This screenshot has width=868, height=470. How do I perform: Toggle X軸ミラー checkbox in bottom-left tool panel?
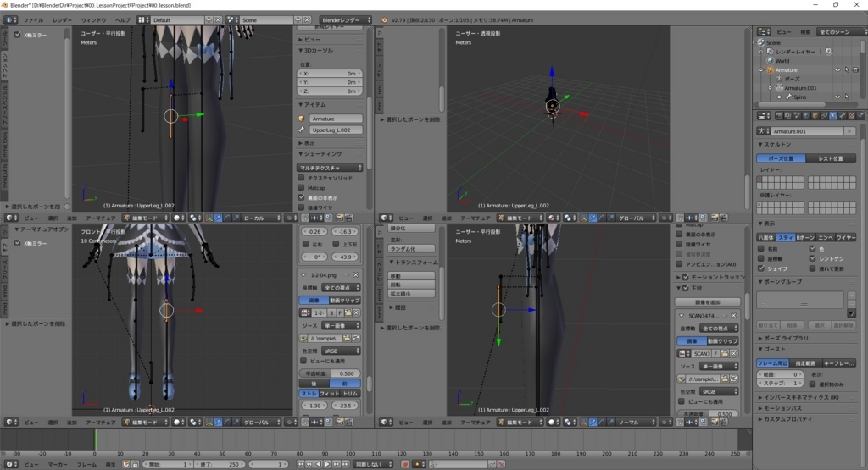[18, 243]
